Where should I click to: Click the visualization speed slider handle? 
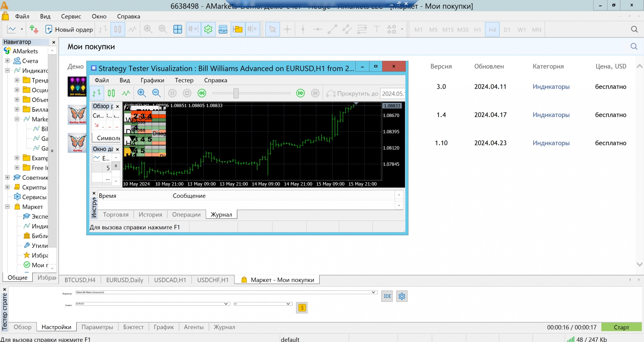tap(236, 93)
